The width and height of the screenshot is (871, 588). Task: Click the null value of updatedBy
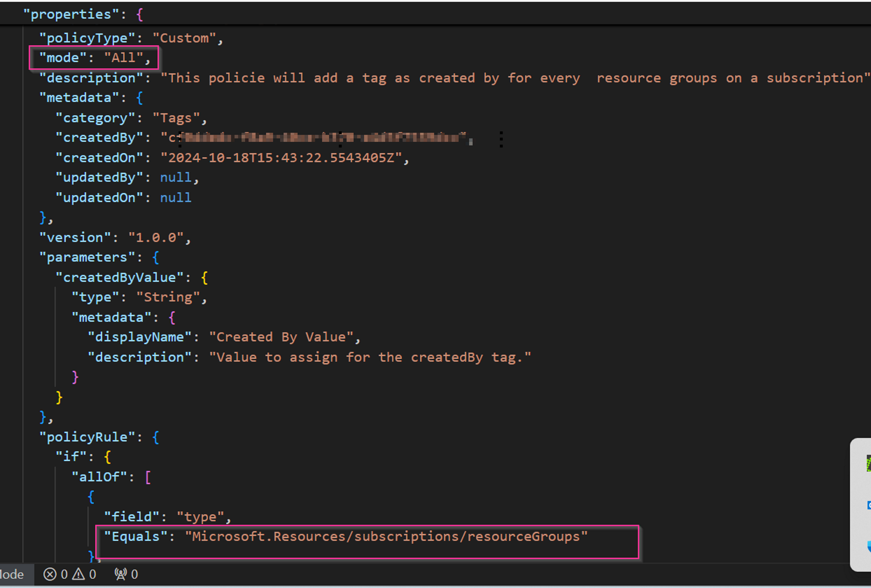click(x=176, y=177)
